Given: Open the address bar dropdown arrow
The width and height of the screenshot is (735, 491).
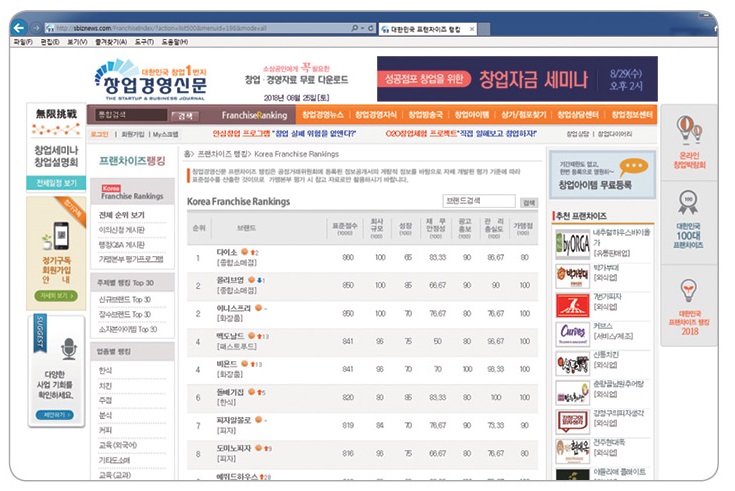Looking at the screenshot, I should (362, 28).
